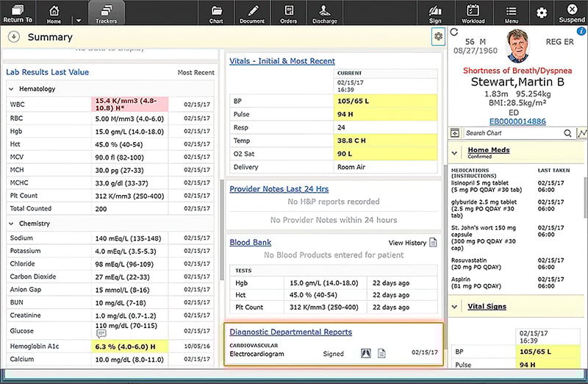The height and width of the screenshot is (384, 588).
Task: Switch to the Trackers tab
Action: [x=107, y=13]
